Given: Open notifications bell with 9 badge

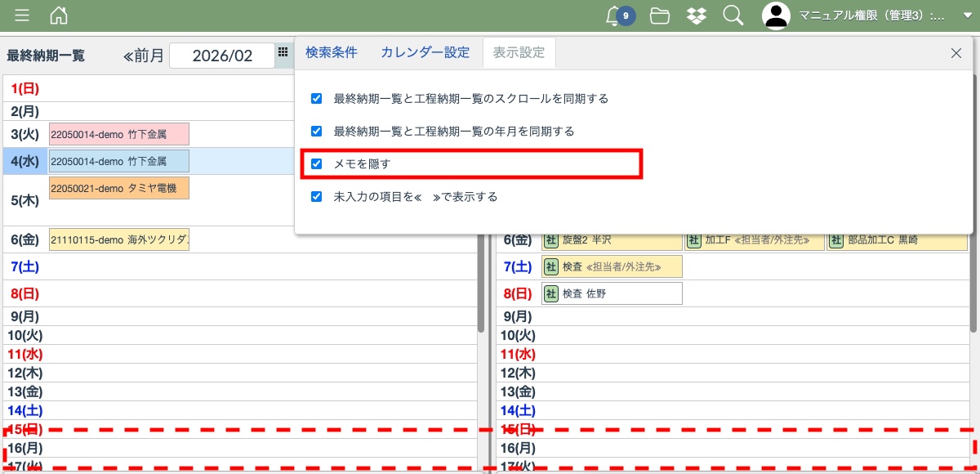Looking at the screenshot, I should point(614,16).
